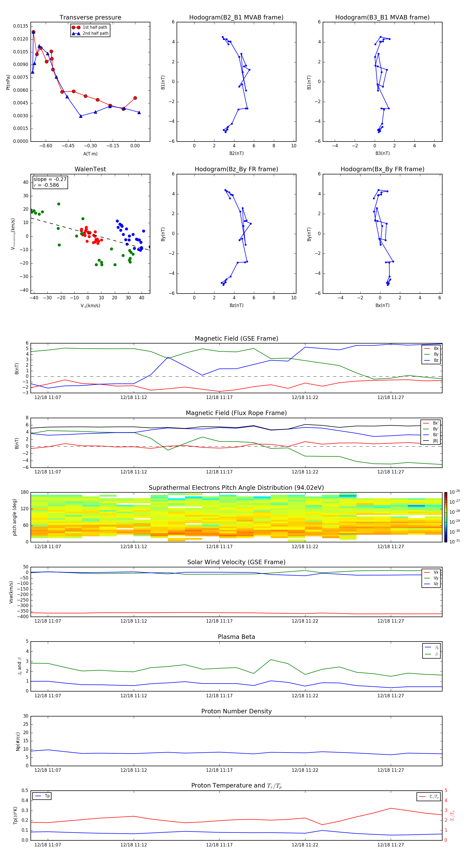Click the 'Hodogram(Bx_By FR frame)' title
This screenshot has height=868, width=473.
(x=382, y=169)
